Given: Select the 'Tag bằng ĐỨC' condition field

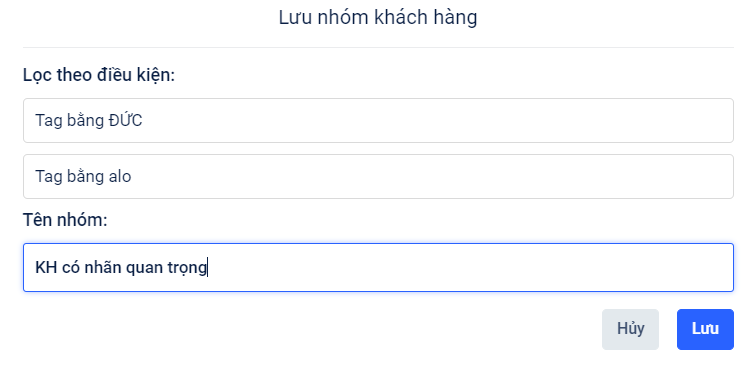Looking at the screenshot, I should (x=378, y=121).
